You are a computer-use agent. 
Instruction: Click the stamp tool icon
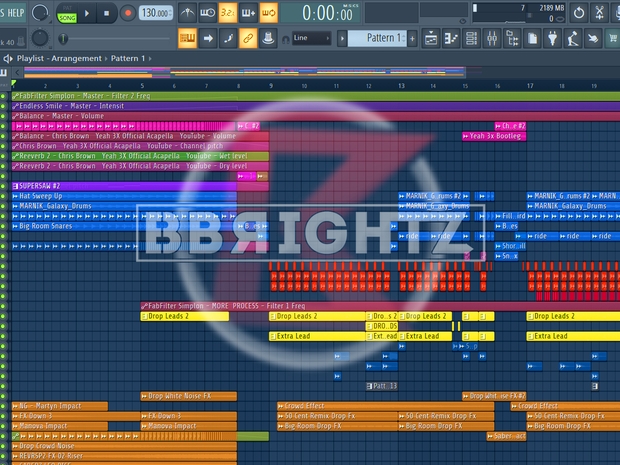[268, 38]
